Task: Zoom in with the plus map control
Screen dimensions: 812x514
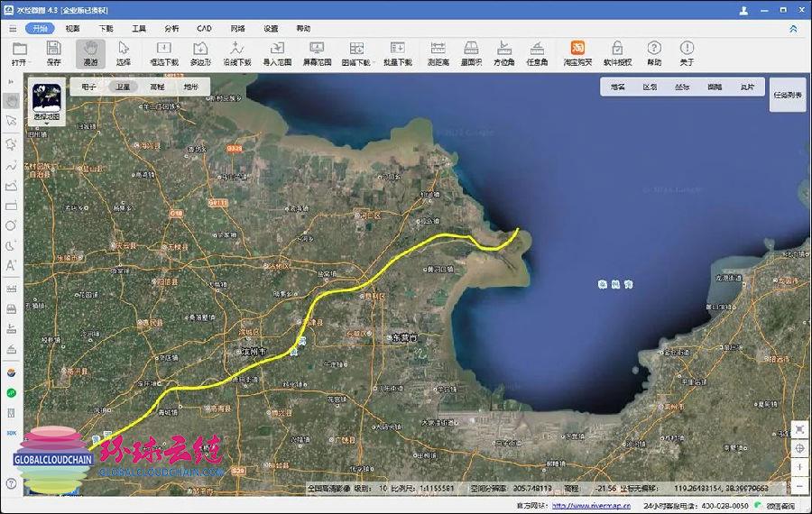Action: pos(799,467)
